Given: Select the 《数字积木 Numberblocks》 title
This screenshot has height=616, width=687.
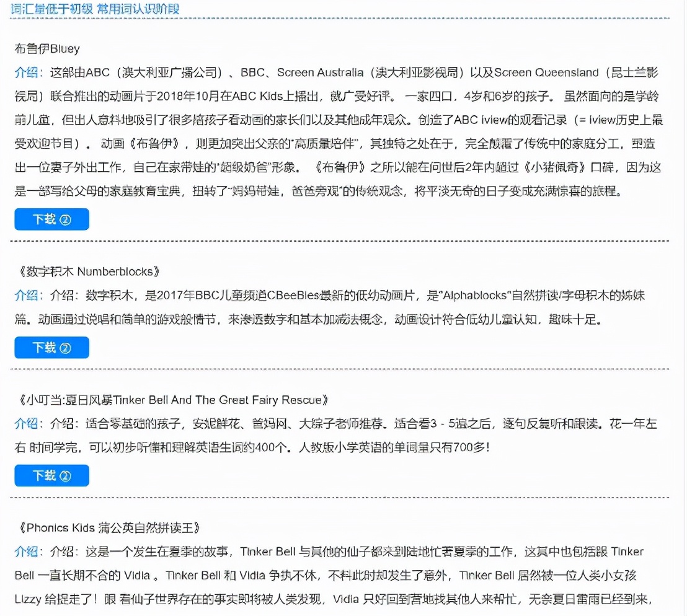Looking at the screenshot, I should [x=90, y=271].
